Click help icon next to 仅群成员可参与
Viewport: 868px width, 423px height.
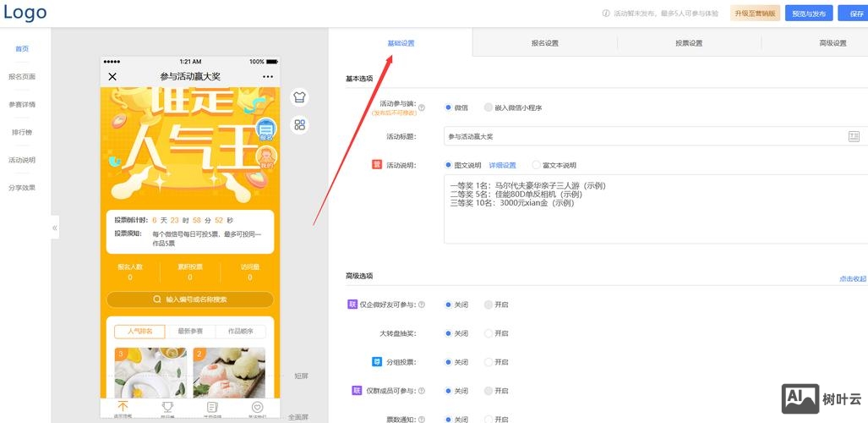coord(422,391)
